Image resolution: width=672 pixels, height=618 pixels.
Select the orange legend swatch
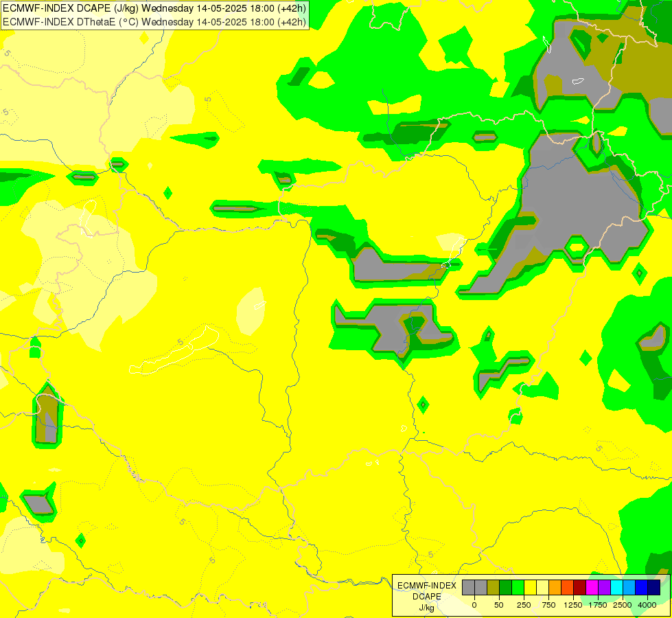(555, 588)
